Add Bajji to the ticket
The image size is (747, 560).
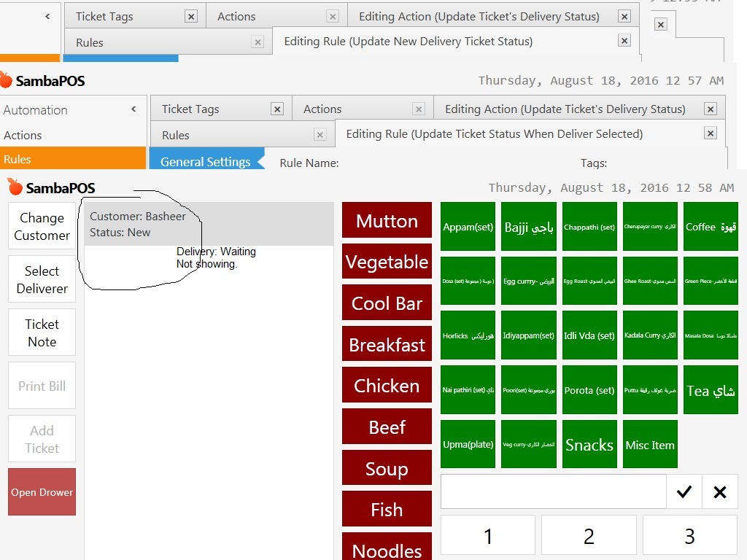click(528, 227)
